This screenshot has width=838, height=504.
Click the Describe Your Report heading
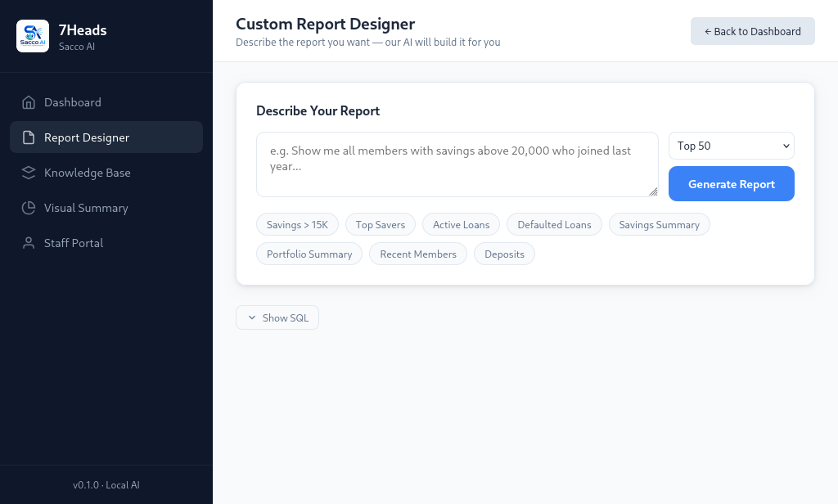coord(318,110)
